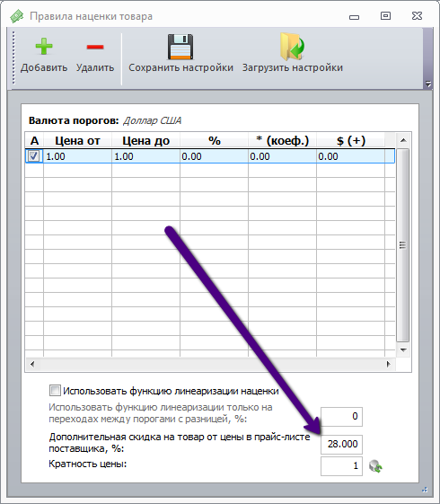The width and height of the screenshot is (440, 504).
Task: Save settings with the floppy disk icon
Action: coord(180,47)
